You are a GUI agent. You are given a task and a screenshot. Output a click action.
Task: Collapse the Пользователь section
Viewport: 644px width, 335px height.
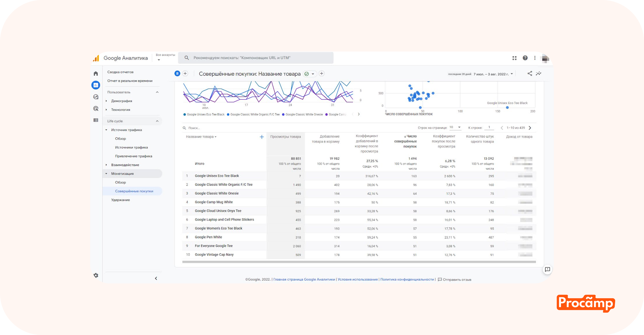pos(157,92)
